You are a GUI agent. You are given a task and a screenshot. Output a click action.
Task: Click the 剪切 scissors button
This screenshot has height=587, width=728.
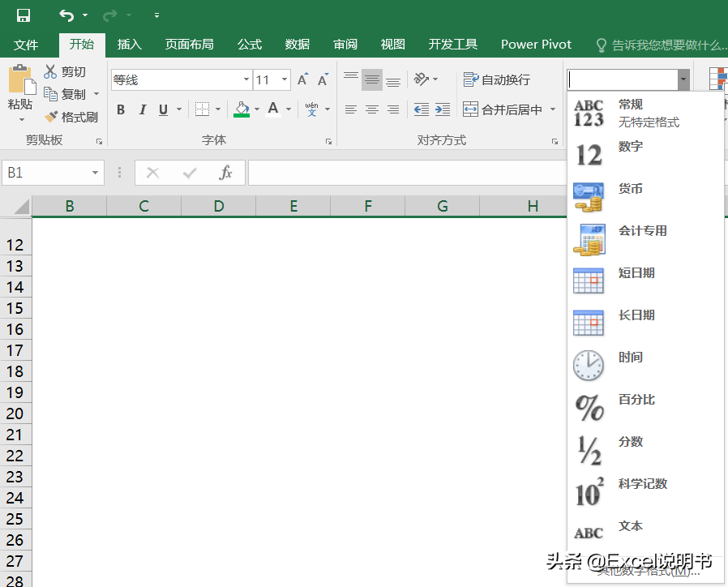[65, 71]
